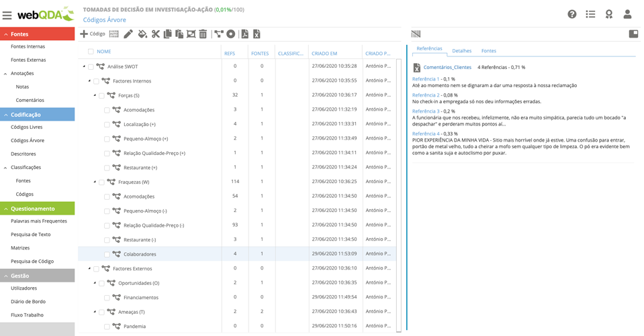Screen dimensions: 644x336
Task: Export codes to PDF
Action: [245, 34]
